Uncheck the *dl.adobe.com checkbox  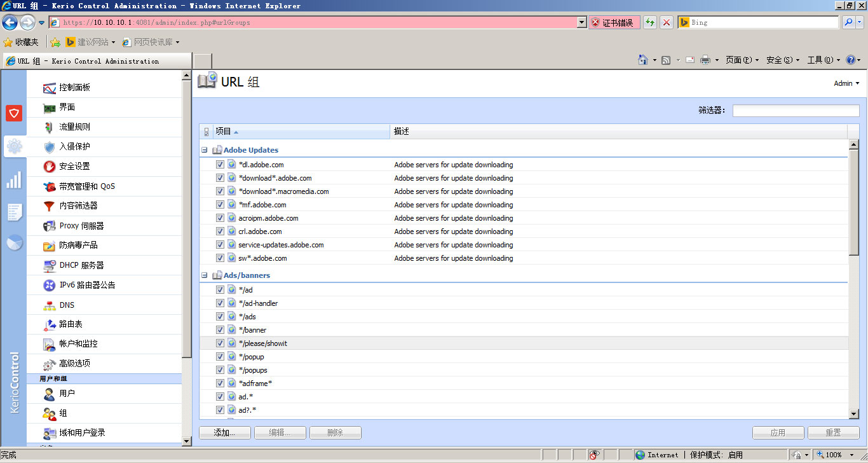point(220,164)
